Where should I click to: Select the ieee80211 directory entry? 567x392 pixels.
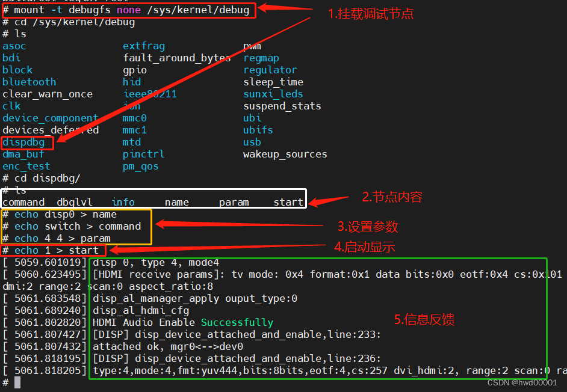(x=149, y=94)
